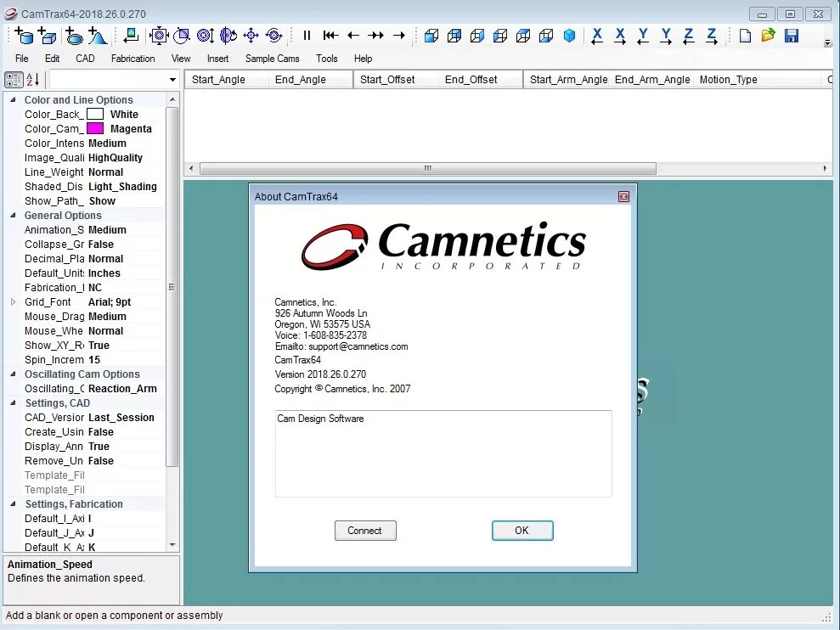Click the Motion_Type column header
The width and height of the screenshot is (840, 630).
click(x=758, y=80)
